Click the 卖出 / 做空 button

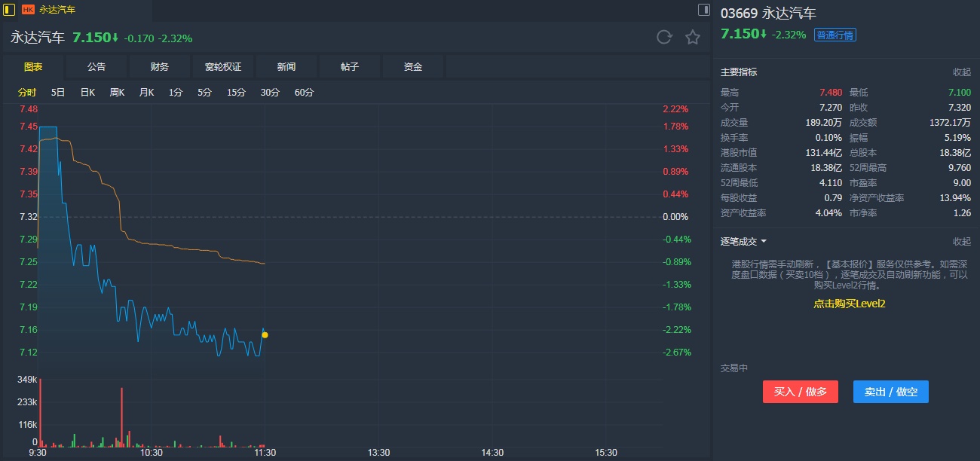[890, 392]
